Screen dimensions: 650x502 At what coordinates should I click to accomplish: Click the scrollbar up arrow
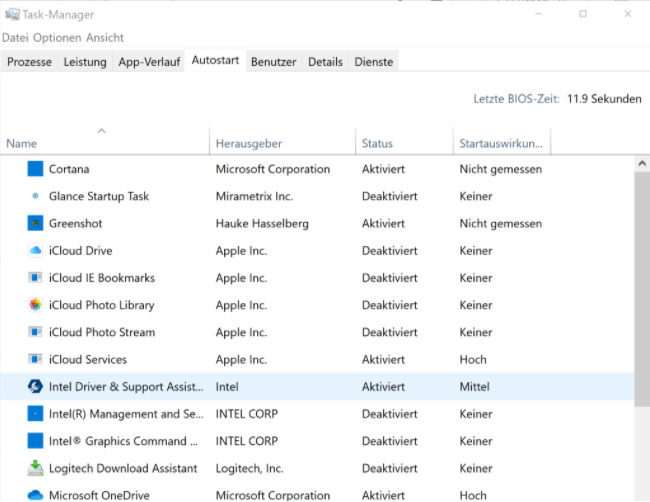(x=642, y=163)
